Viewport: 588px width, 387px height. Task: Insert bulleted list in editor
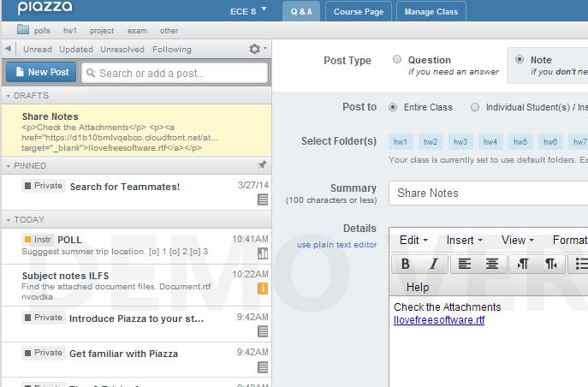tap(579, 264)
